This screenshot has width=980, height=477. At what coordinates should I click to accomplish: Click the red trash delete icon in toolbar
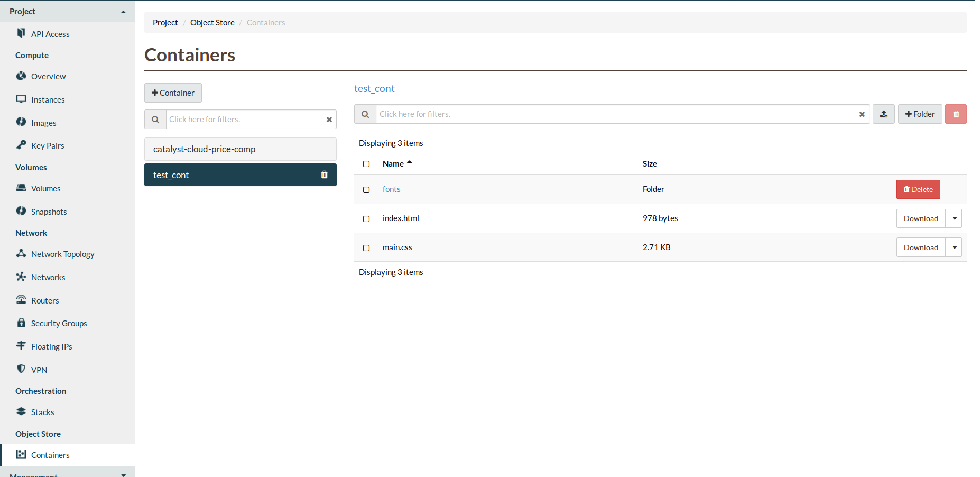tap(956, 114)
